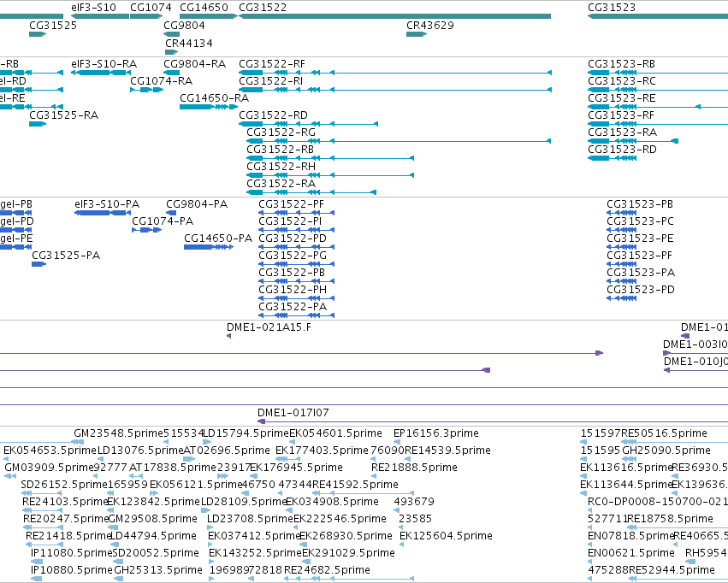728x583 pixels.
Task: Select EST label IP11080.5prime
Action: pos(72,553)
